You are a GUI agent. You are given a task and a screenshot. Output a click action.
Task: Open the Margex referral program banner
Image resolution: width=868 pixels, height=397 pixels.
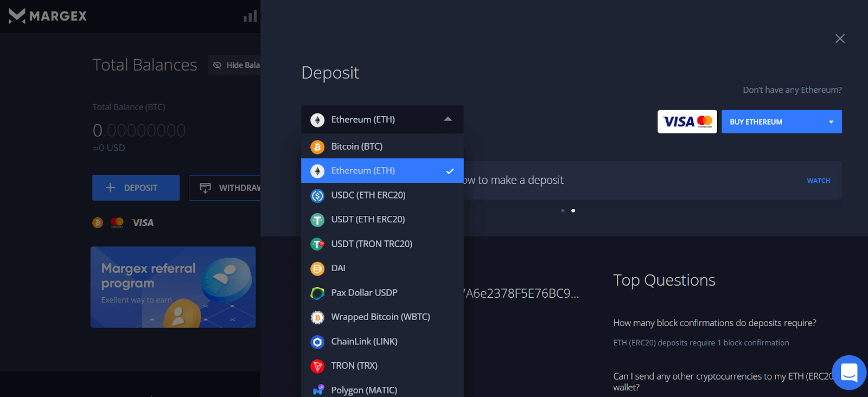[173, 287]
